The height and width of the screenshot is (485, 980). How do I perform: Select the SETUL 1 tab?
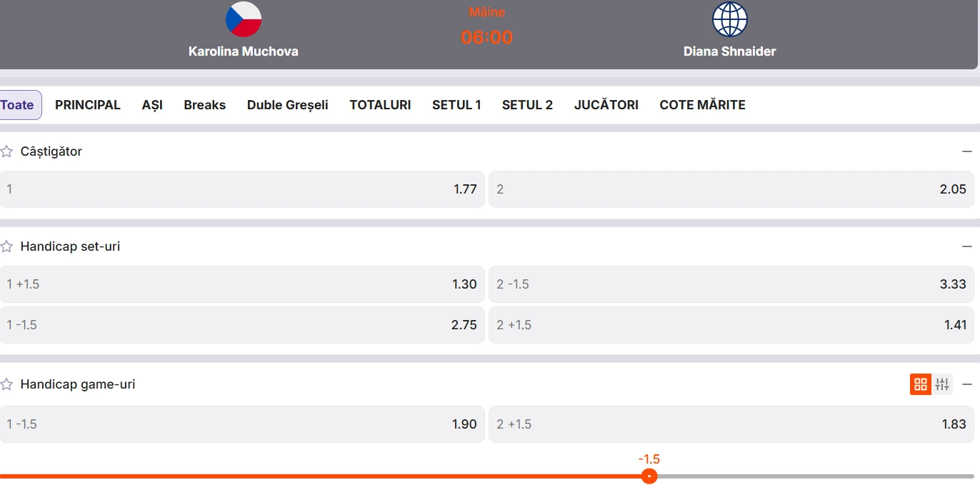pyautogui.click(x=456, y=105)
